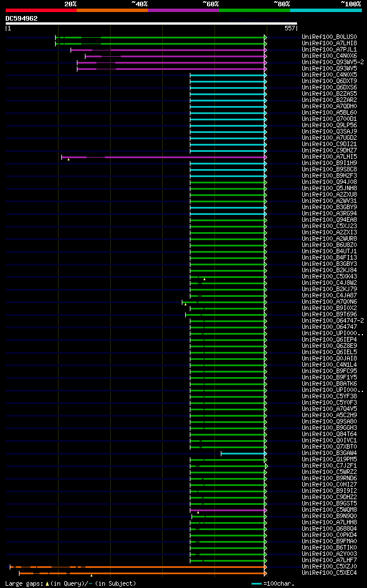Click the cyan ~100% segment of the scale

(x=326, y=10)
